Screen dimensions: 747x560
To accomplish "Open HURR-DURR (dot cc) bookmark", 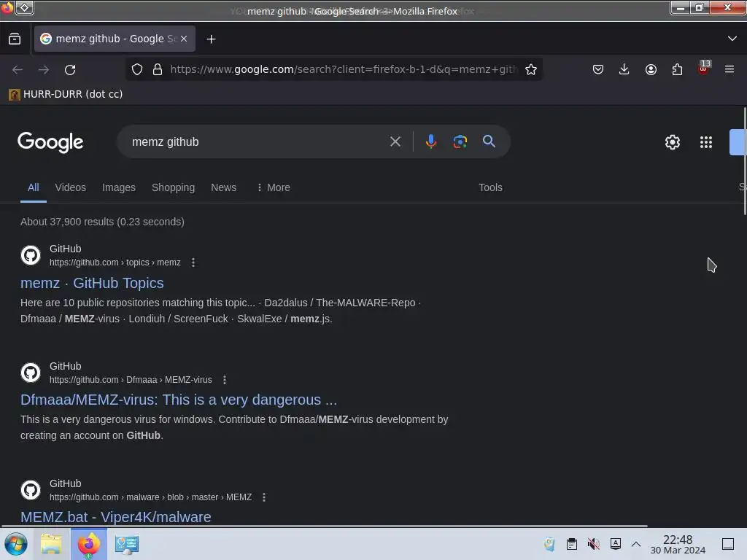I will point(66,94).
